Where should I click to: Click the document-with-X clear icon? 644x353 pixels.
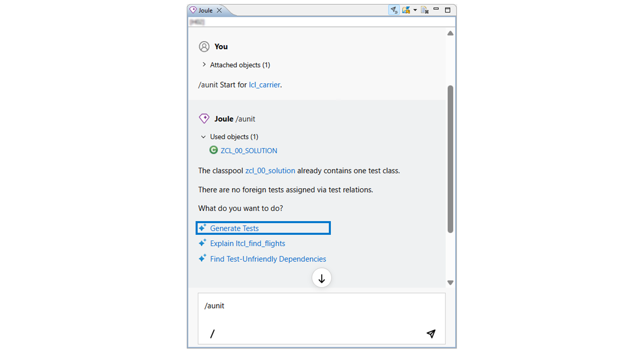click(425, 10)
